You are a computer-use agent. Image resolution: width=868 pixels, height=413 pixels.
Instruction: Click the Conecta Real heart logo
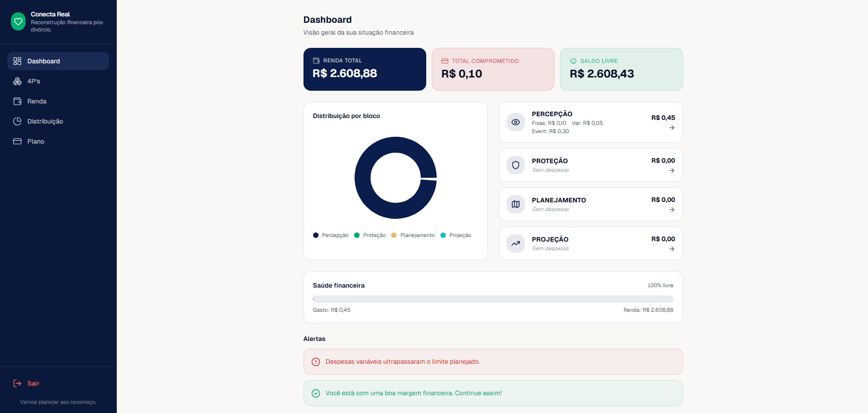(18, 21)
